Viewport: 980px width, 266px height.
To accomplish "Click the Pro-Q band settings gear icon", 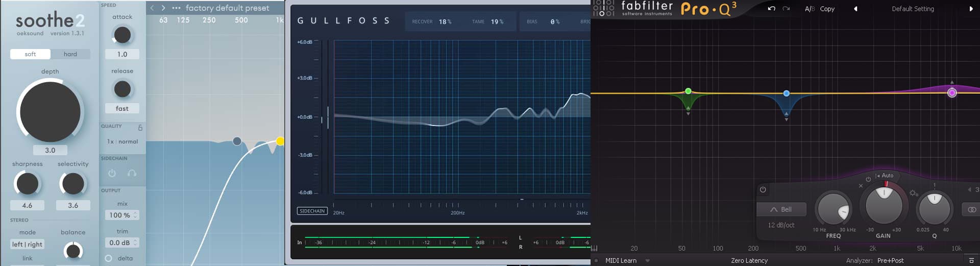I will tap(913, 193).
